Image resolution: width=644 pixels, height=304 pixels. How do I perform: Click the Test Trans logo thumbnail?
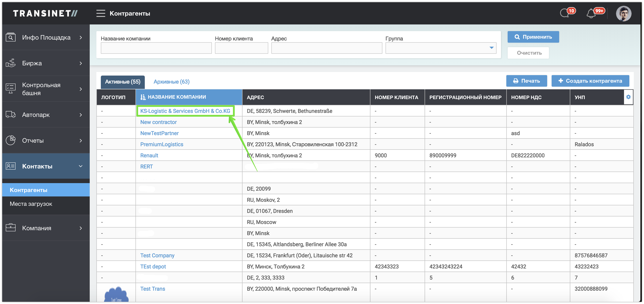pos(116,294)
